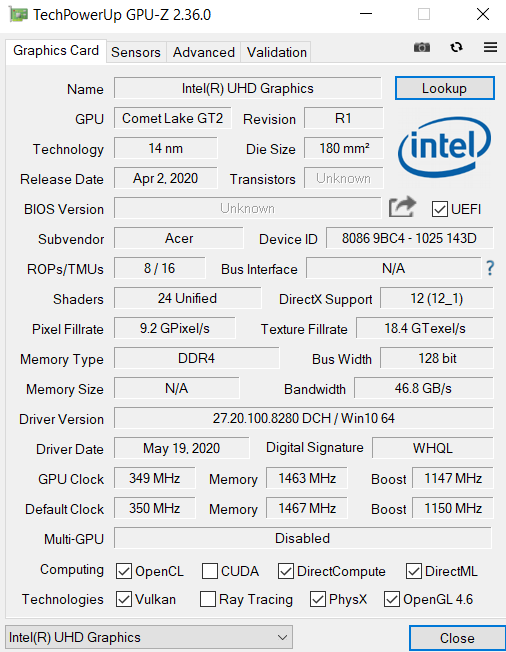This screenshot has width=506, height=652.
Task: Click the screenshot camera icon
Action: pyautogui.click(x=422, y=47)
